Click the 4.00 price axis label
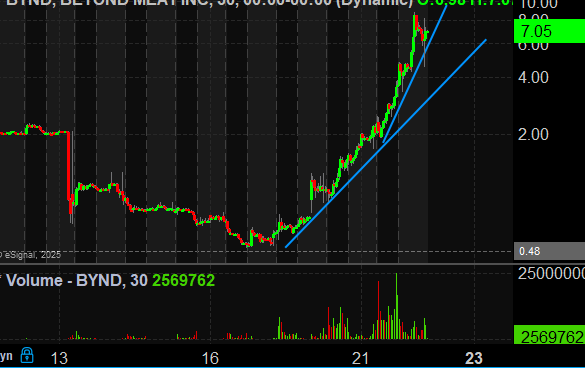 pos(533,78)
